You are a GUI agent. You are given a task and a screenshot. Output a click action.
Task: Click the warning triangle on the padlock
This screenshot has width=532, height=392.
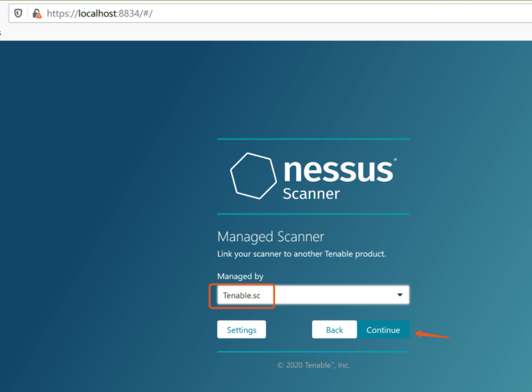[x=39, y=16]
